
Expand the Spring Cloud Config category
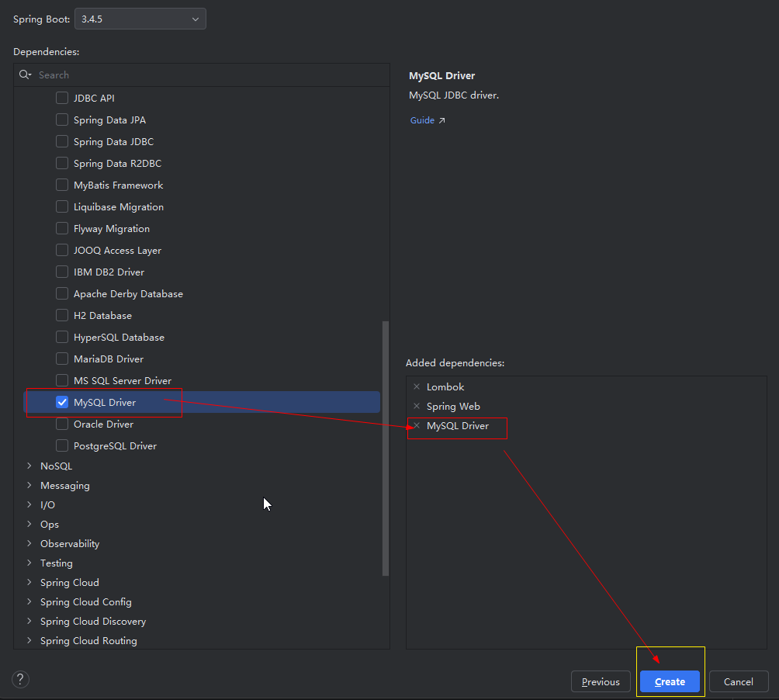29,601
